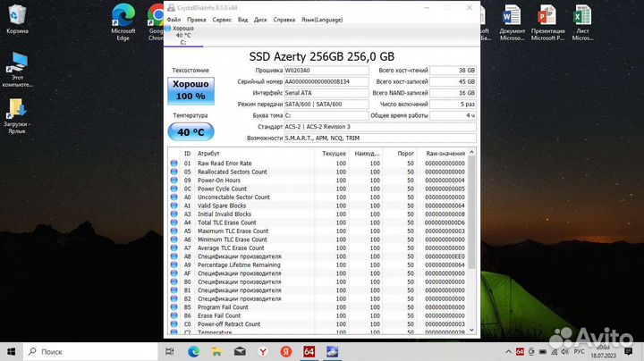The height and width of the screenshot is (361, 644).
Task: Click the Режим передачи field SATA/600
Action: [326, 105]
